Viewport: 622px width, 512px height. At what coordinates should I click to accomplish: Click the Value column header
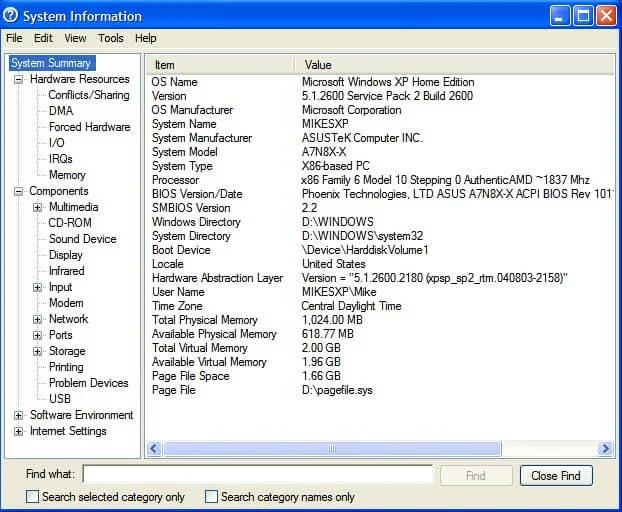pyautogui.click(x=455, y=65)
